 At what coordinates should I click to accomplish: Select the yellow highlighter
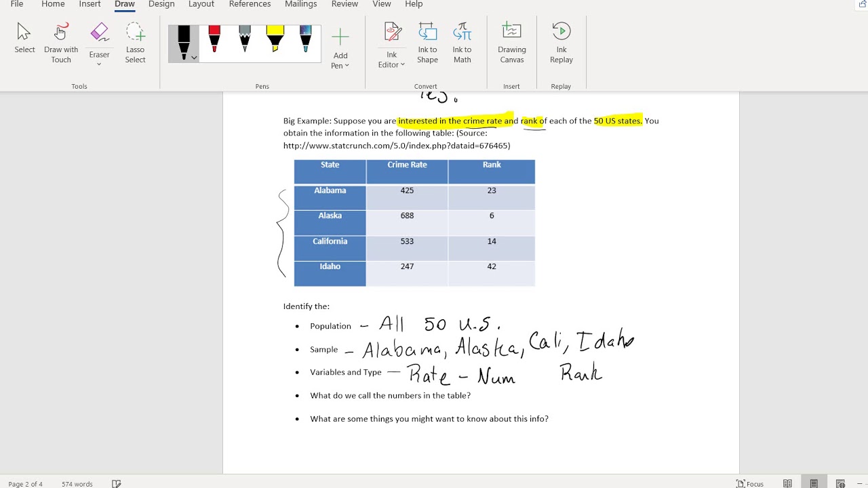275,39
